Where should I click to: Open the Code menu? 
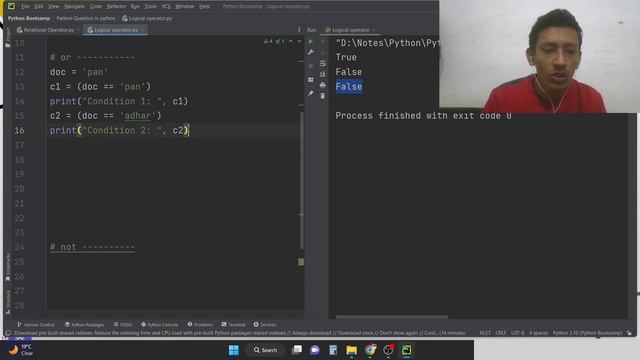pos(96,6)
